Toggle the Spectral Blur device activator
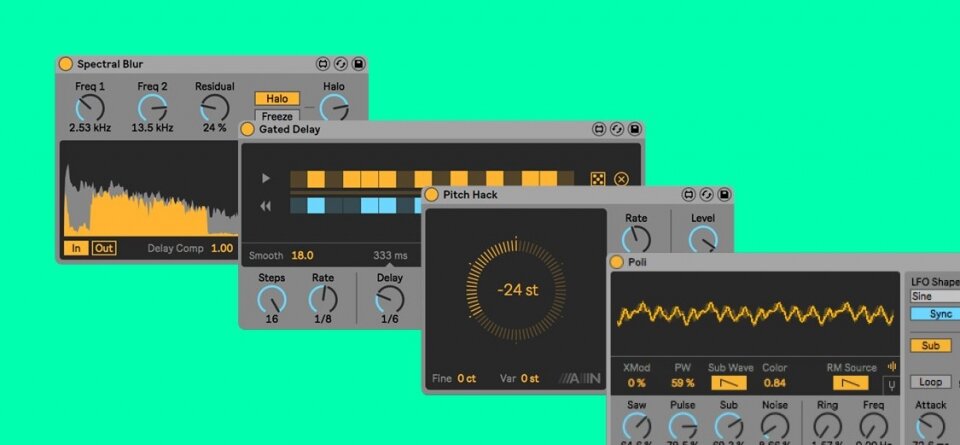Screen dimensions: 960x445 [66, 64]
